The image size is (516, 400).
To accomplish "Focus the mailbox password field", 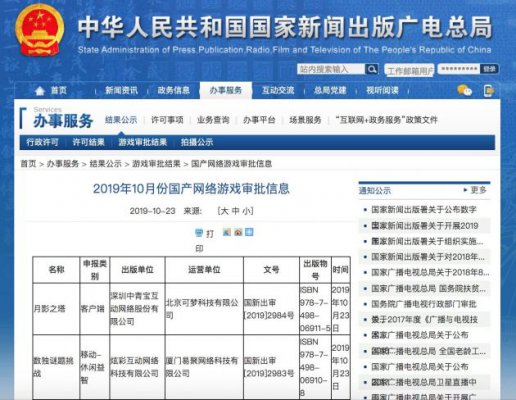I will point(459,69).
